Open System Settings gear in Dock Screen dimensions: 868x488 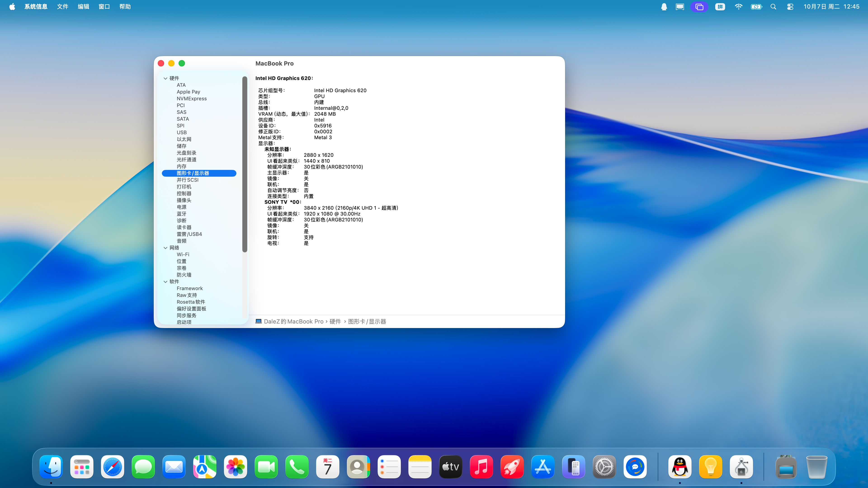[604, 467]
